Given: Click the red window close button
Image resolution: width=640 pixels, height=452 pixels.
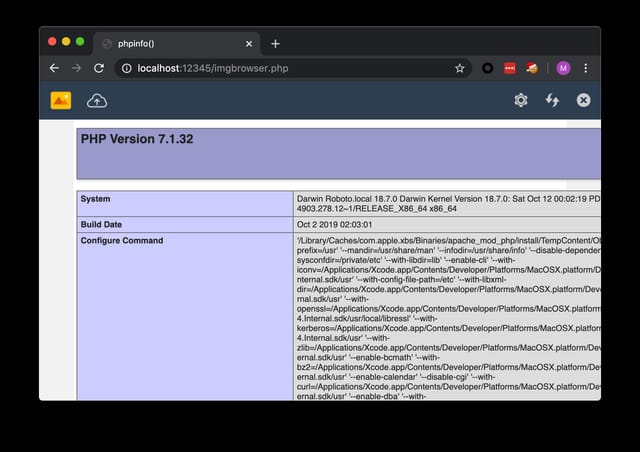Looking at the screenshot, I should [52, 42].
